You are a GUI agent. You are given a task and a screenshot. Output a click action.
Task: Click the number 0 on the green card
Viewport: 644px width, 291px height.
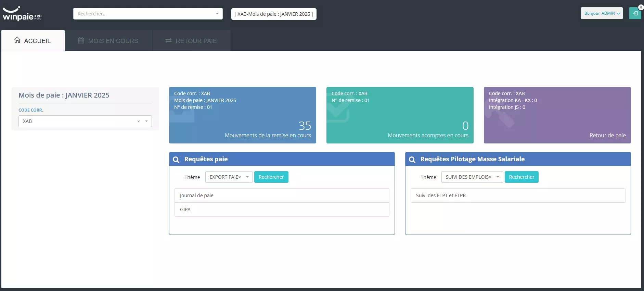pos(465,126)
